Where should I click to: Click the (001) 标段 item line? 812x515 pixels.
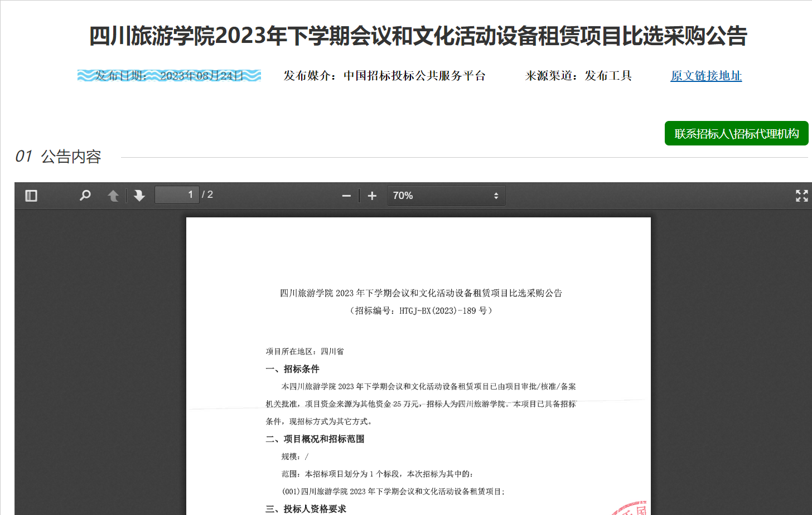393,492
